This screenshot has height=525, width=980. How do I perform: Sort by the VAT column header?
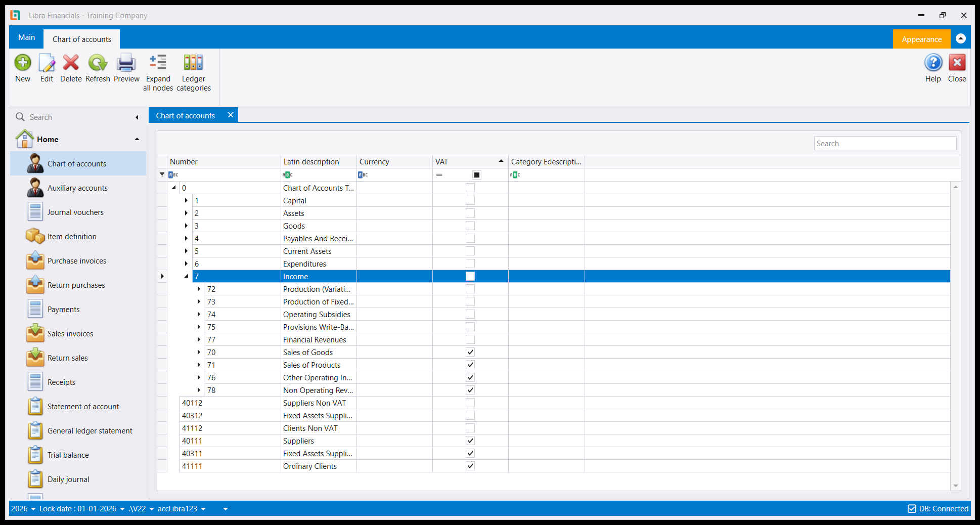point(470,162)
